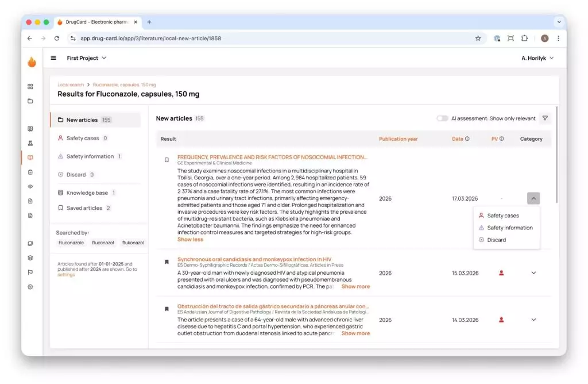The image size is (588, 384).
Task: Click PV person icon for Obstrucción article
Action: click(501, 320)
